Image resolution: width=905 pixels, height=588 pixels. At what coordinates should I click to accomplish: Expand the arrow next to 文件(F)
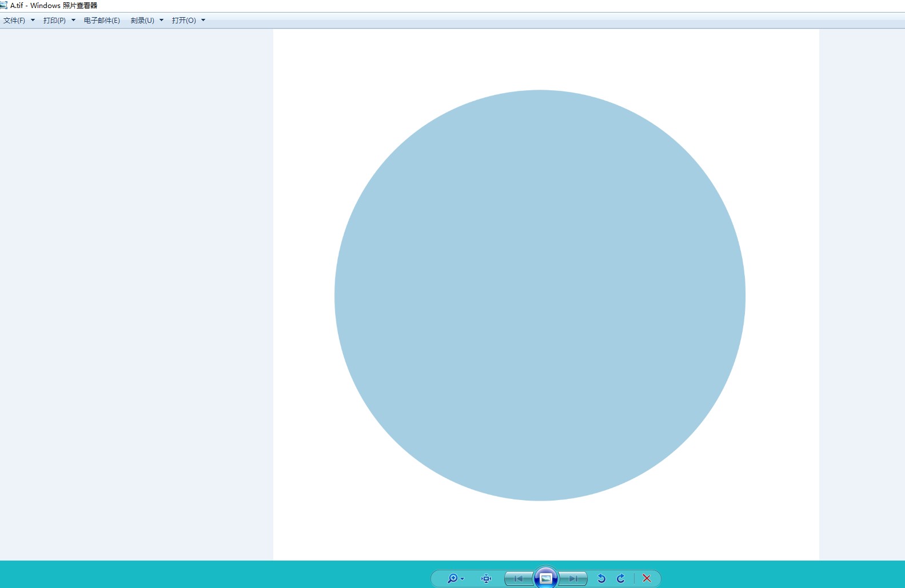[x=33, y=21]
